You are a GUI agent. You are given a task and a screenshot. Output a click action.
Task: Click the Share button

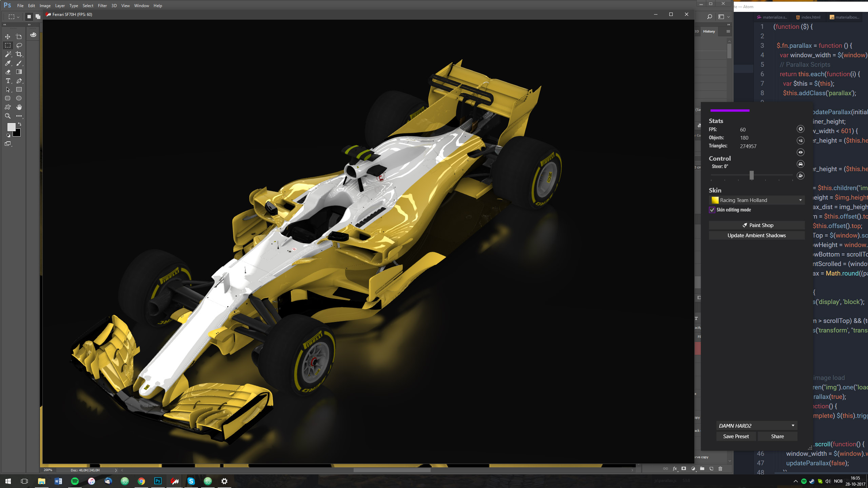777,436
